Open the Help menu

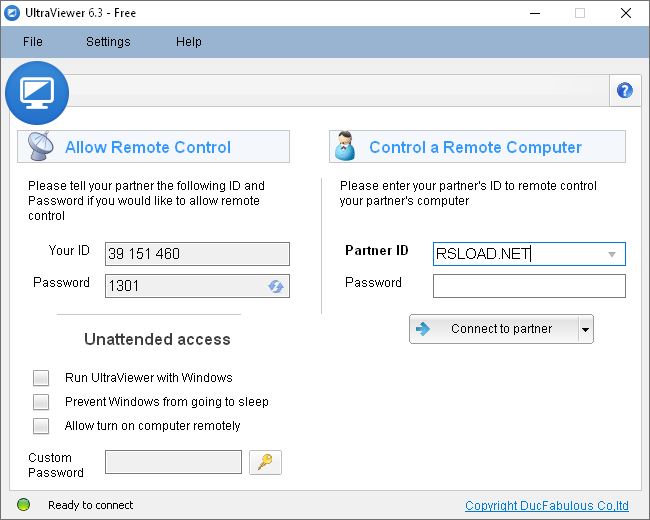189,42
